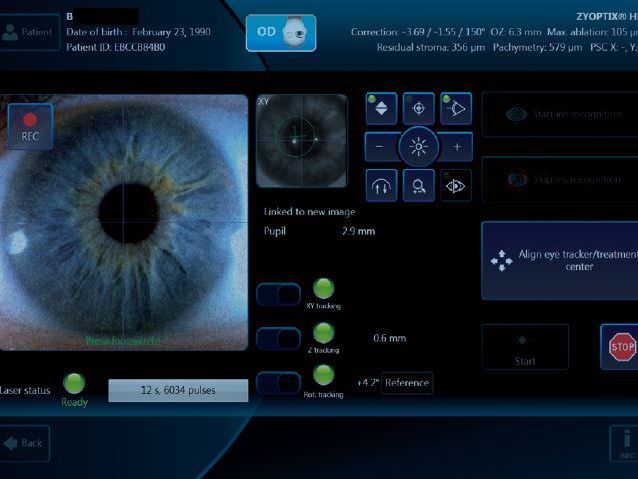Viewport: 638px width, 479px height.
Task: Click the arc with arrows icon
Action: [381, 185]
